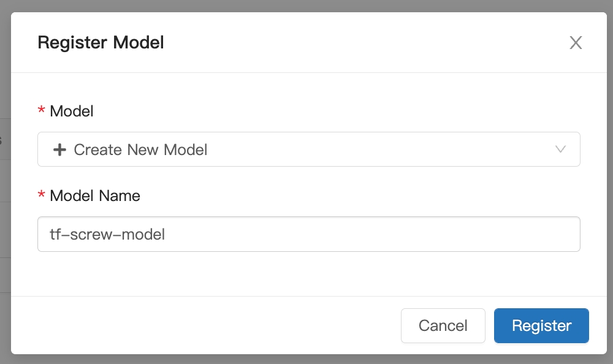The image size is (613, 364).
Task: Click the Model Name field label
Action: pos(95,195)
